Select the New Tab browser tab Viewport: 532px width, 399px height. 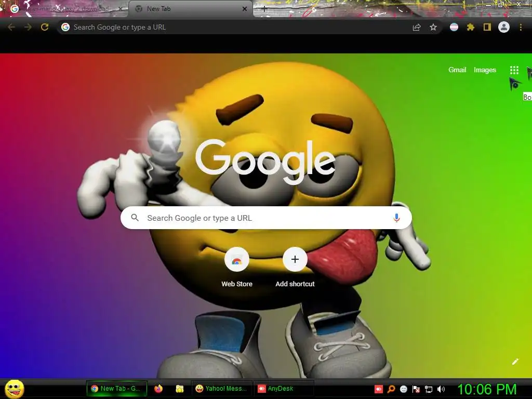pyautogui.click(x=190, y=9)
